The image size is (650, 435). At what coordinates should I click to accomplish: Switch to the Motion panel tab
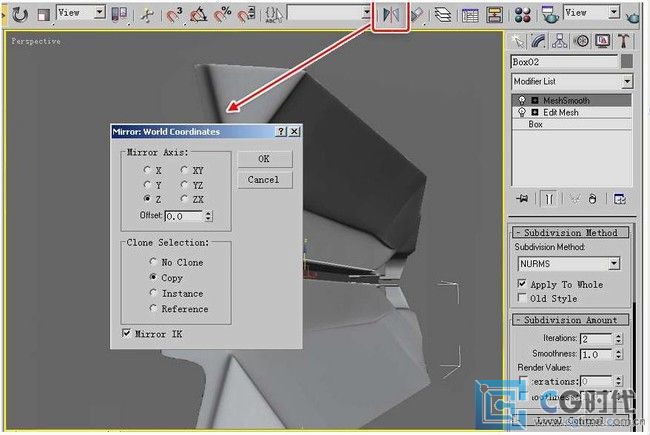582,41
